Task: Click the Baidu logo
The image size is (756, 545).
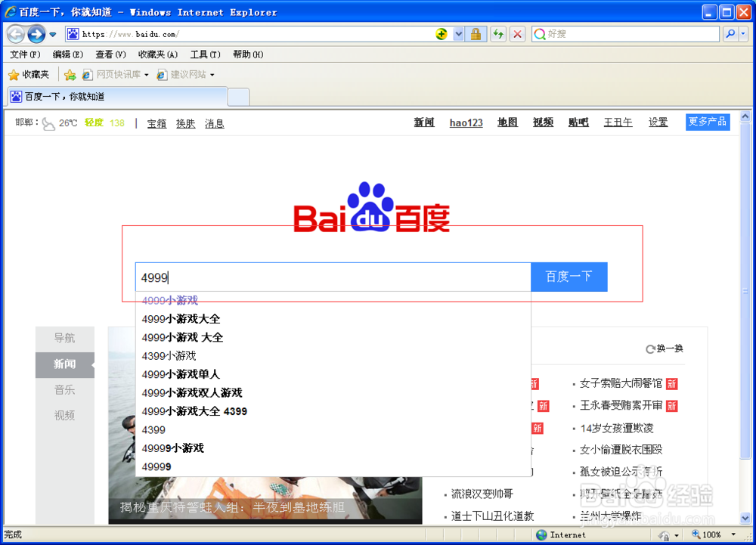Action: [372, 207]
